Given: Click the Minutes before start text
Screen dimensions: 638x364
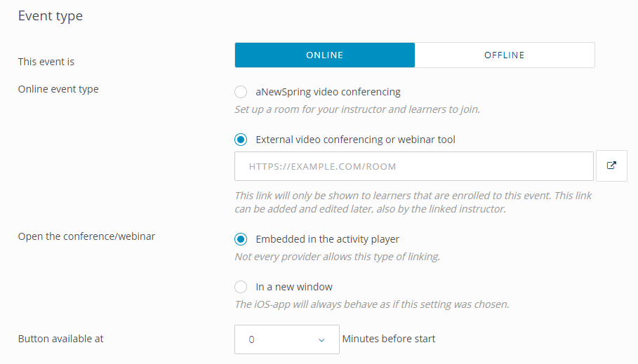Looking at the screenshot, I should tap(389, 339).
